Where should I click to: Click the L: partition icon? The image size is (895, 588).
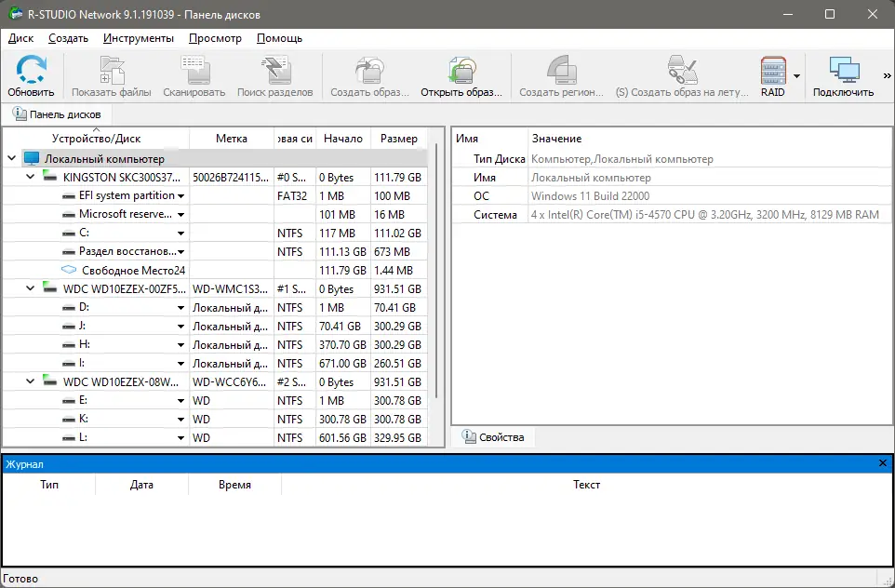(69, 438)
